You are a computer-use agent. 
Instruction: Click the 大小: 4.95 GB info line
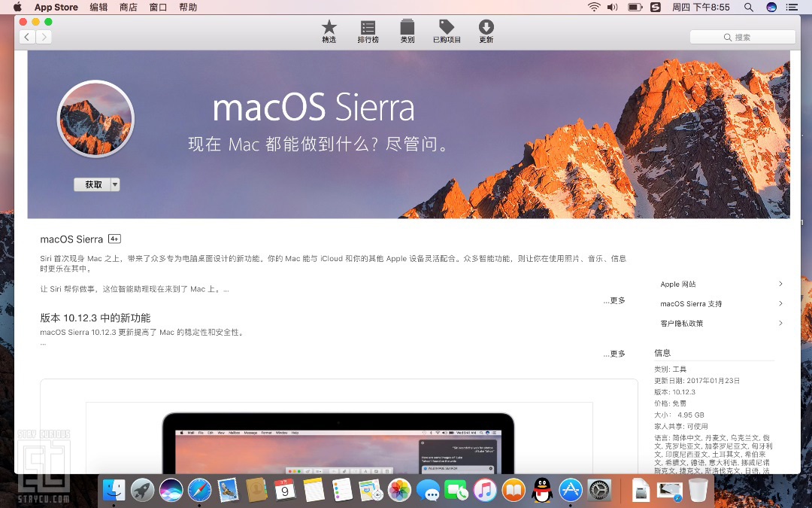click(679, 415)
